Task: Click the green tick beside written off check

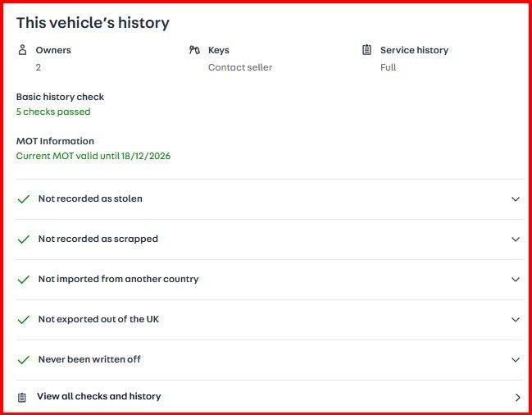Action: tap(24, 360)
